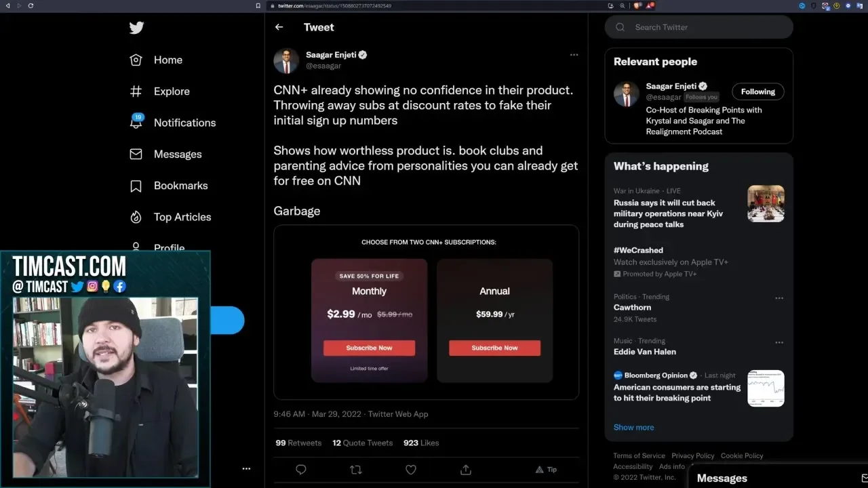Share the tweet using the share icon
The width and height of the screenshot is (868, 488).
[466, 469]
